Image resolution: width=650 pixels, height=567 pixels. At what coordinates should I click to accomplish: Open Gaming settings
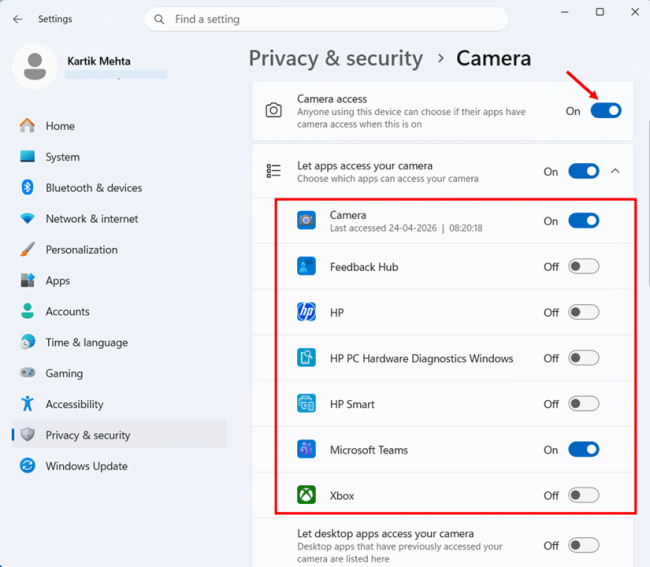(x=119, y=373)
